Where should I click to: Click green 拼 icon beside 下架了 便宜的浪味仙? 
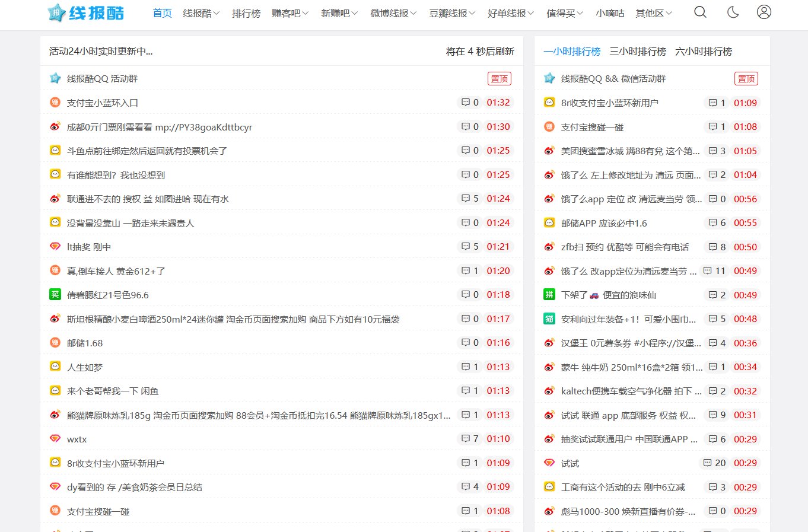pyautogui.click(x=549, y=295)
